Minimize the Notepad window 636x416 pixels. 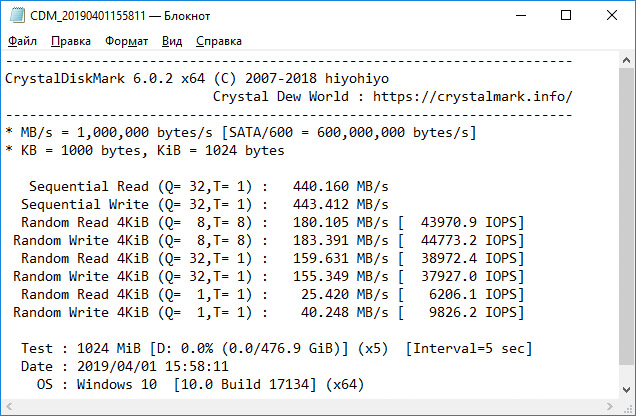(x=521, y=15)
